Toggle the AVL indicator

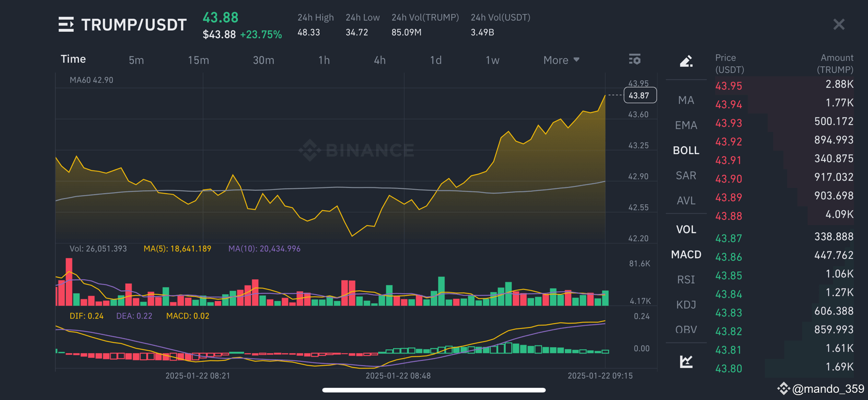686,200
